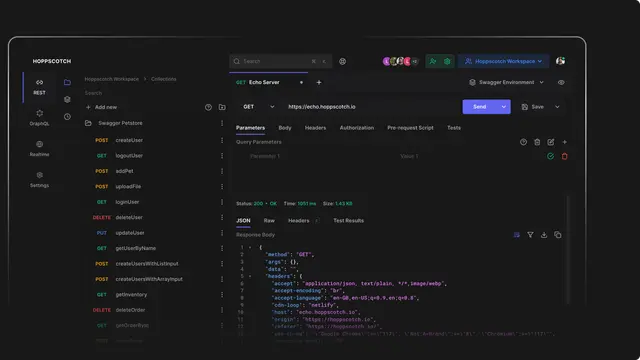Switch to the Parameters tab

pos(250,128)
